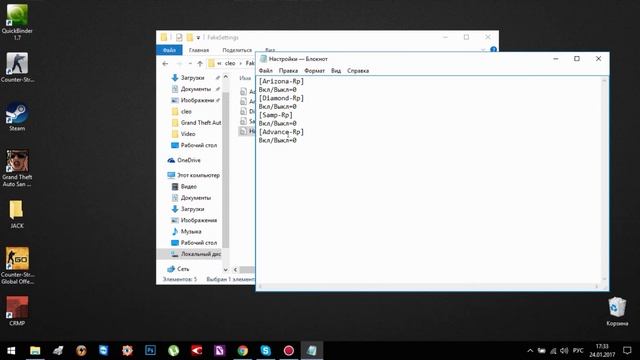The image size is (640, 360).
Task: Open the QuickBinder 1.7 desktop shortcut
Action: (17, 21)
